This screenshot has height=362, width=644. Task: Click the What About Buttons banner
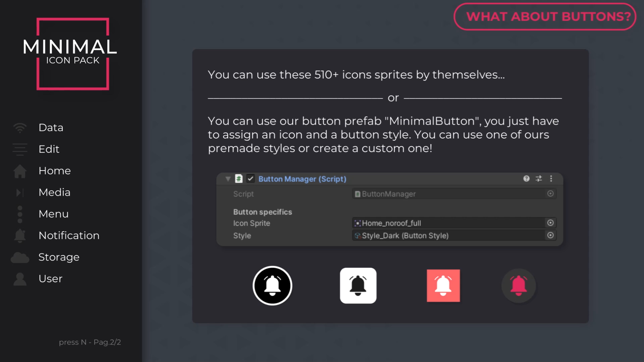[x=545, y=17]
